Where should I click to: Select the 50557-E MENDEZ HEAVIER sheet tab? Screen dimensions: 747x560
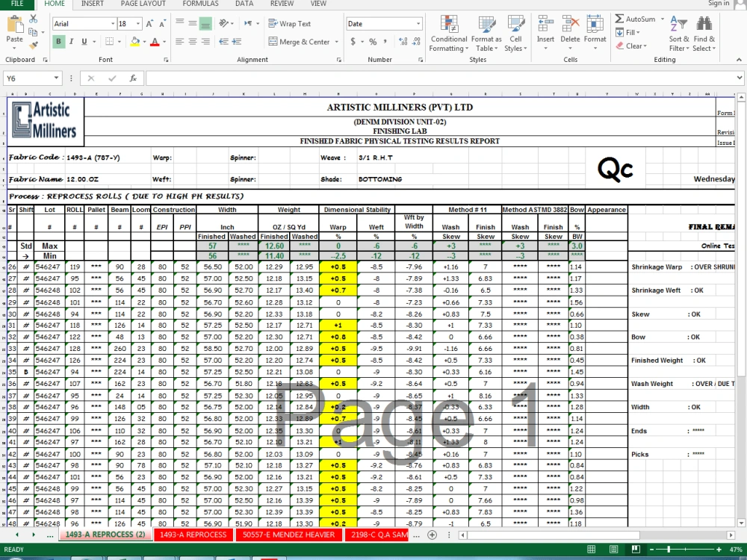[288, 535]
